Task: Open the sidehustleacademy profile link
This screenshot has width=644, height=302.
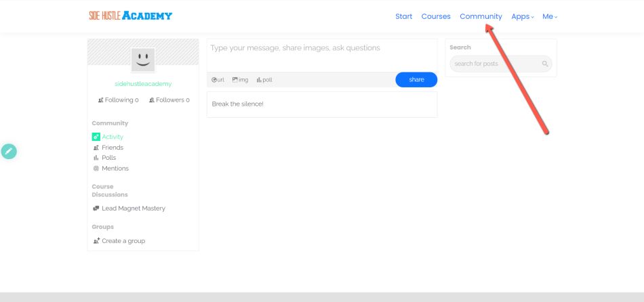Action: click(143, 84)
